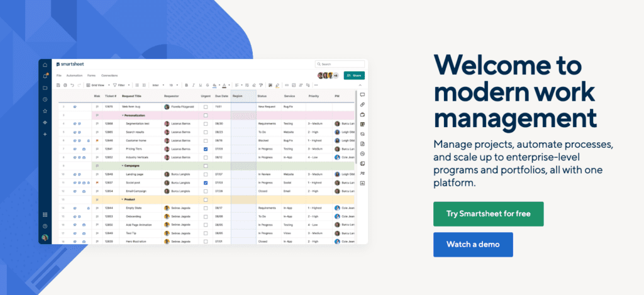Collapse the Campaigns group row
This screenshot has height=295, width=644.
coord(123,166)
